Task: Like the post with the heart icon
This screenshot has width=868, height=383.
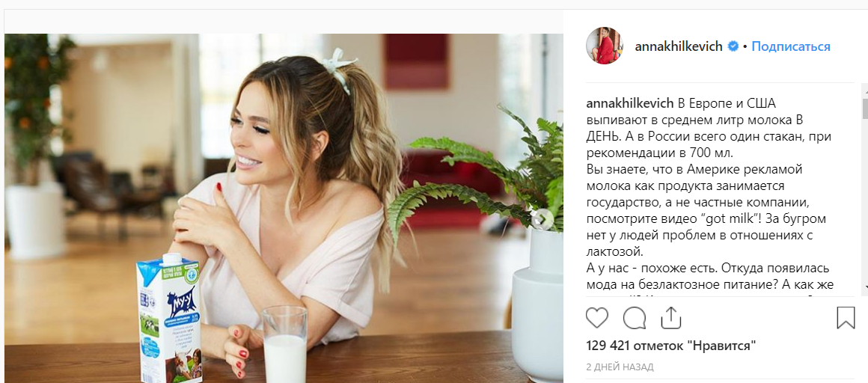Action: pyautogui.click(x=597, y=318)
